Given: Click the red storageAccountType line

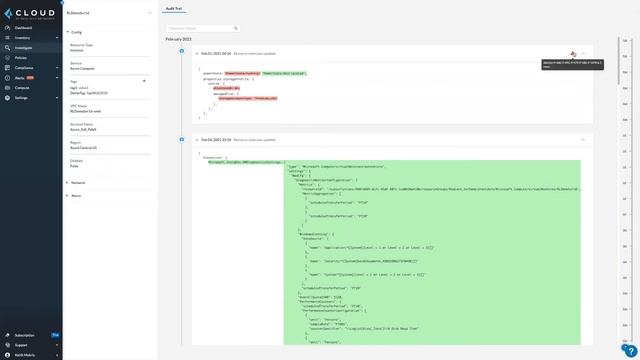Looking at the screenshot, I should 248,98.
